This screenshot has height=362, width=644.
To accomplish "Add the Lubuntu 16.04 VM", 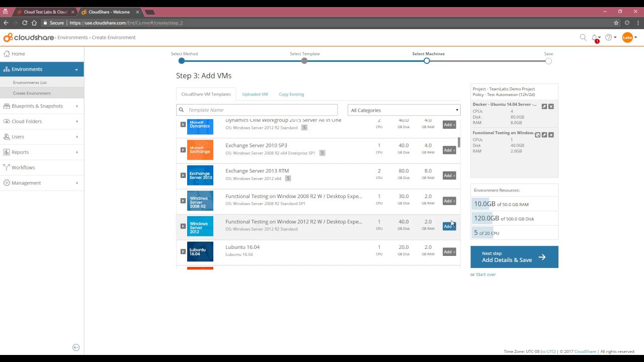I will pos(449,252).
